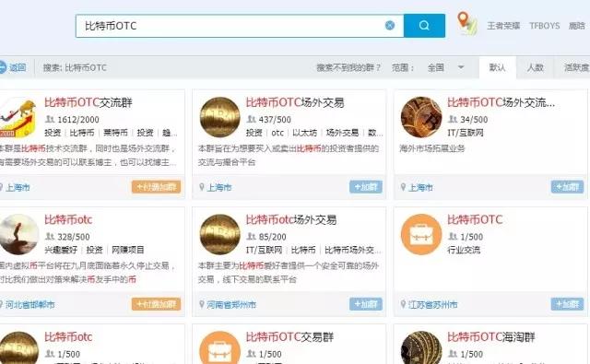590x364 pixels.
Task: Click hot search link TFBOYS
Action: [x=545, y=26]
